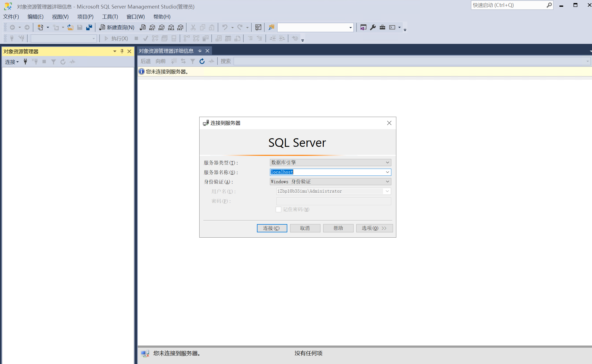
Task: Open the View (视图) menu
Action: [x=60, y=17]
